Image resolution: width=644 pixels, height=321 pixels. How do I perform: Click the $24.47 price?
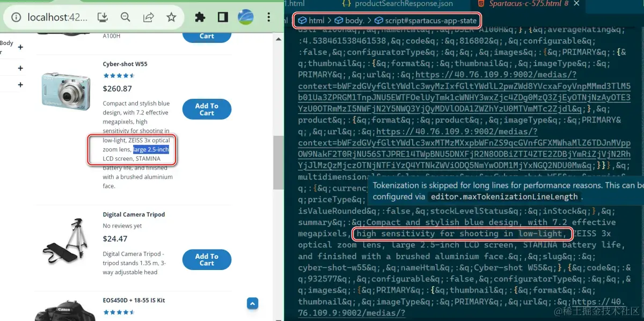tap(115, 238)
